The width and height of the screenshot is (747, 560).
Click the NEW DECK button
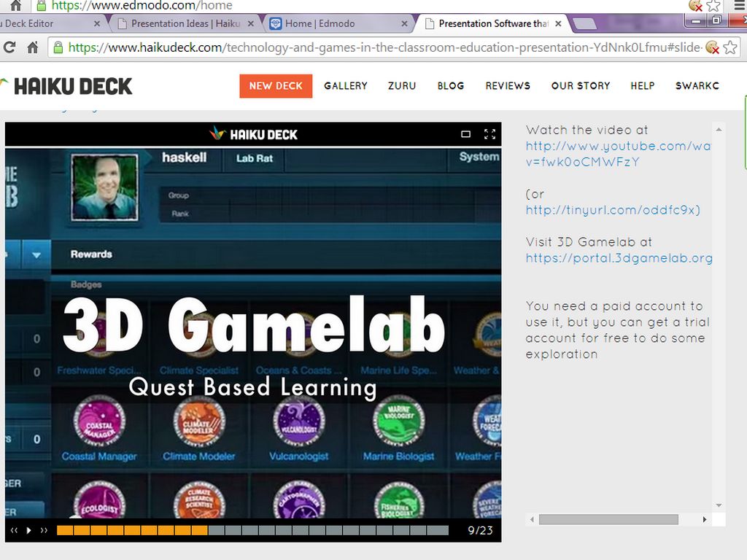(276, 86)
